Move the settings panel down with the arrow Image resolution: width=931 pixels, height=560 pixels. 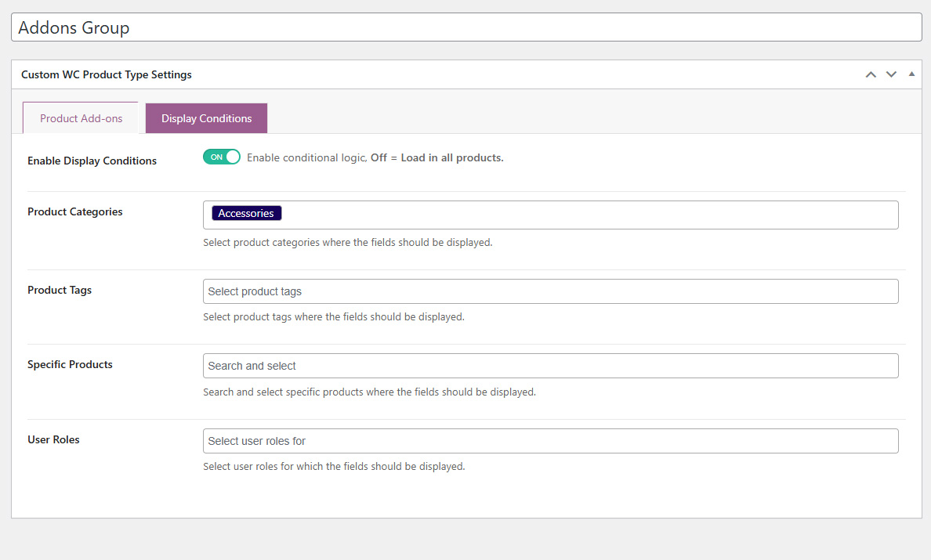tap(891, 74)
